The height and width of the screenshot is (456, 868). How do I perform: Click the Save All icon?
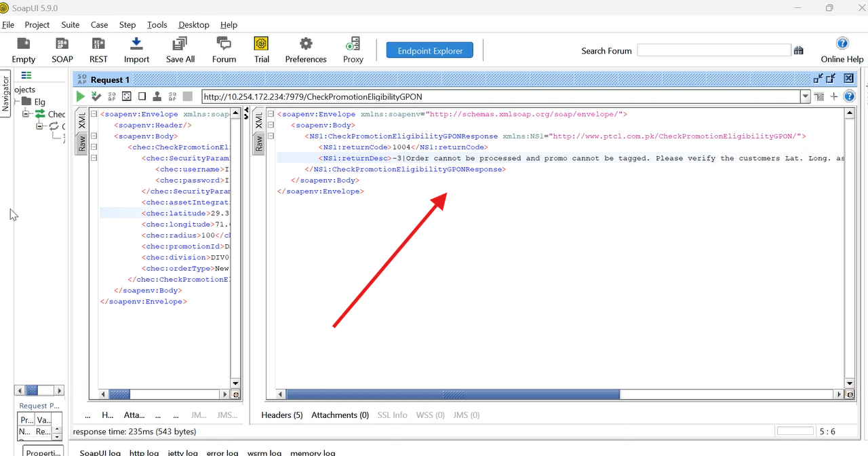click(180, 50)
